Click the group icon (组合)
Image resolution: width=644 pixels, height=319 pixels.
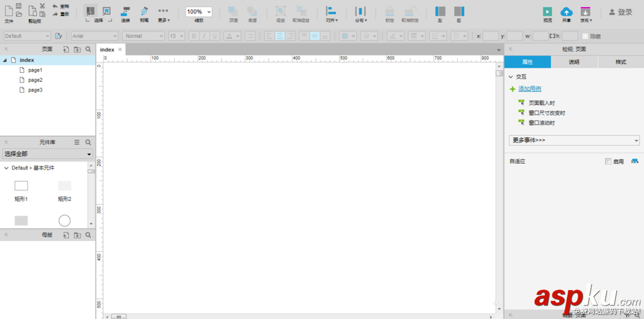[281, 11]
